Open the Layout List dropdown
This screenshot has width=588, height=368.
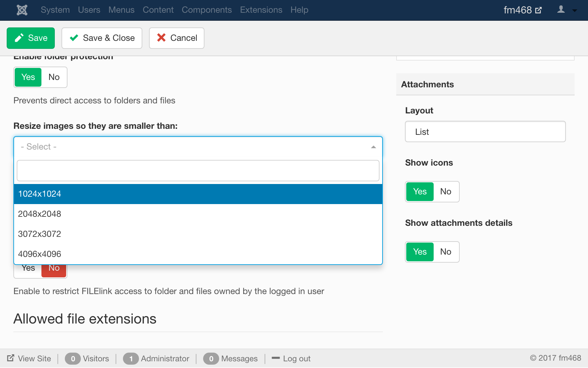tap(485, 132)
